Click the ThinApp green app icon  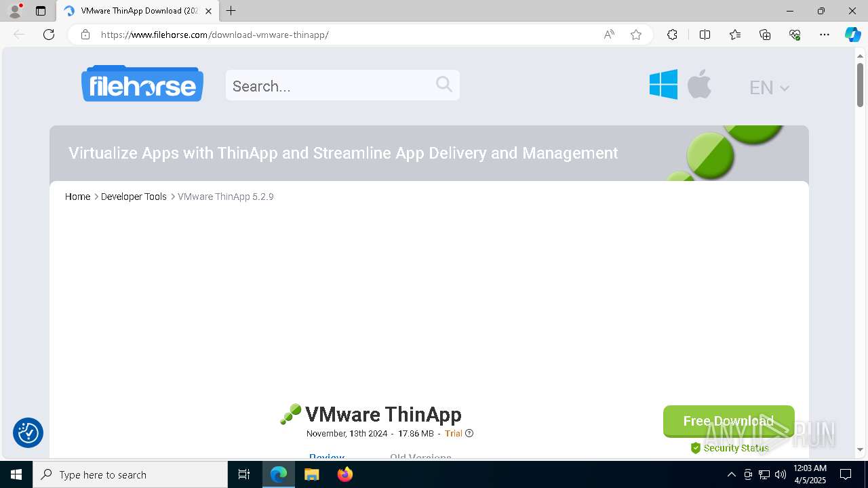[290, 414]
